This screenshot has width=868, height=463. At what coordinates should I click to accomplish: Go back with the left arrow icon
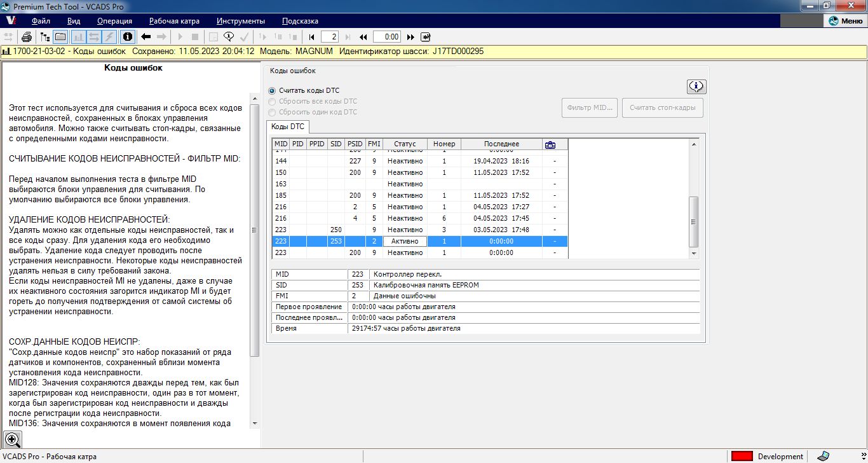(146, 37)
